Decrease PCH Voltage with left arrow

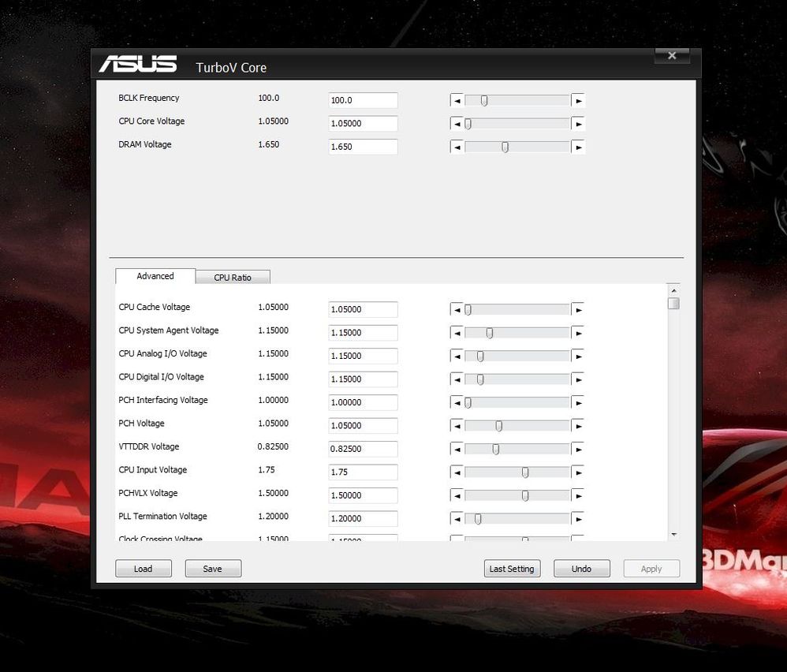pos(457,426)
